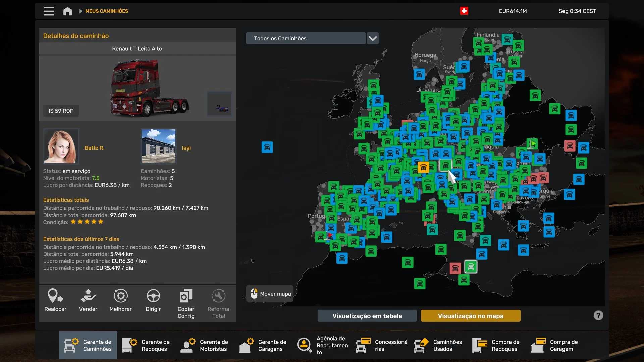Image resolution: width=644 pixels, height=362 pixels.
Task: Click the Realocar truck icon
Action: coord(55,296)
